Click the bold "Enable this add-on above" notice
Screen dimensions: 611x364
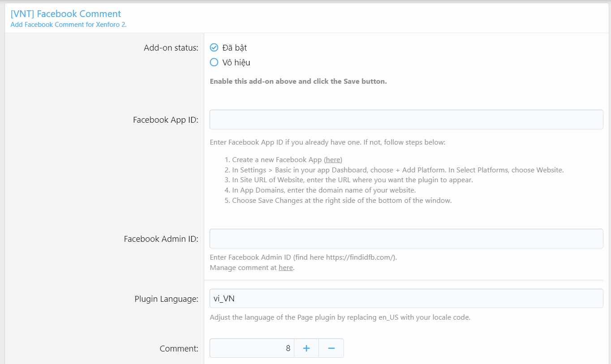coord(298,81)
